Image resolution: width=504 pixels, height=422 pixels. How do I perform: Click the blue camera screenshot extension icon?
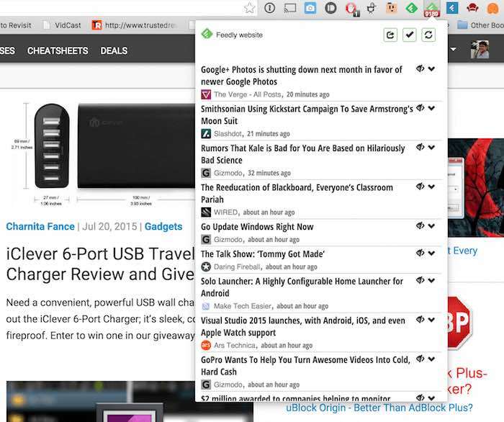(310, 8)
